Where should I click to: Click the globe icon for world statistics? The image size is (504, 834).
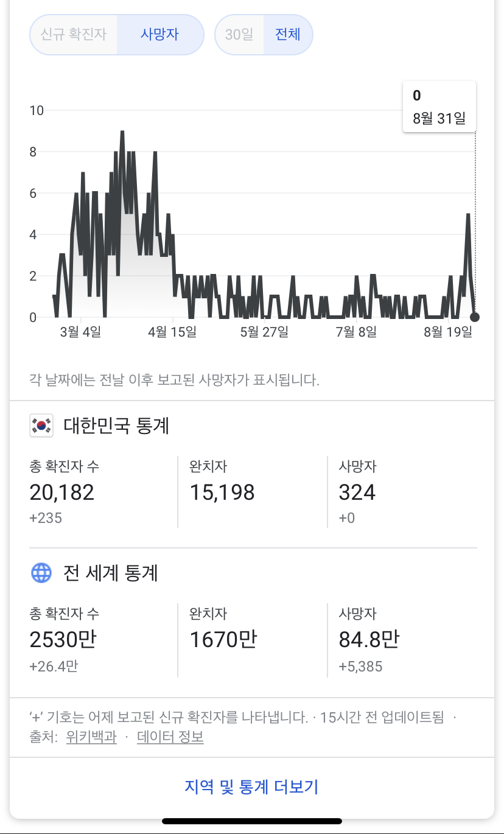(x=41, y=573)
